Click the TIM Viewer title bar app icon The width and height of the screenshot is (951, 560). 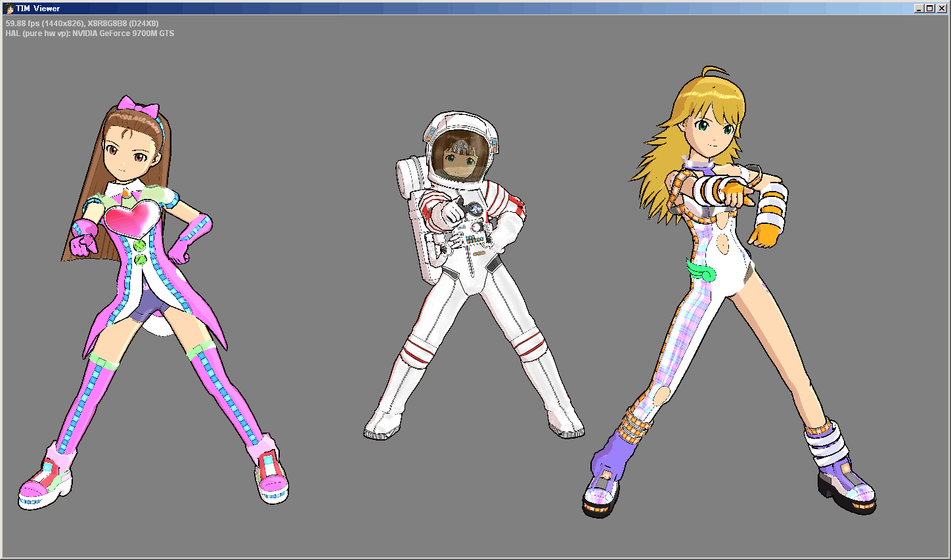coord(10,9)
